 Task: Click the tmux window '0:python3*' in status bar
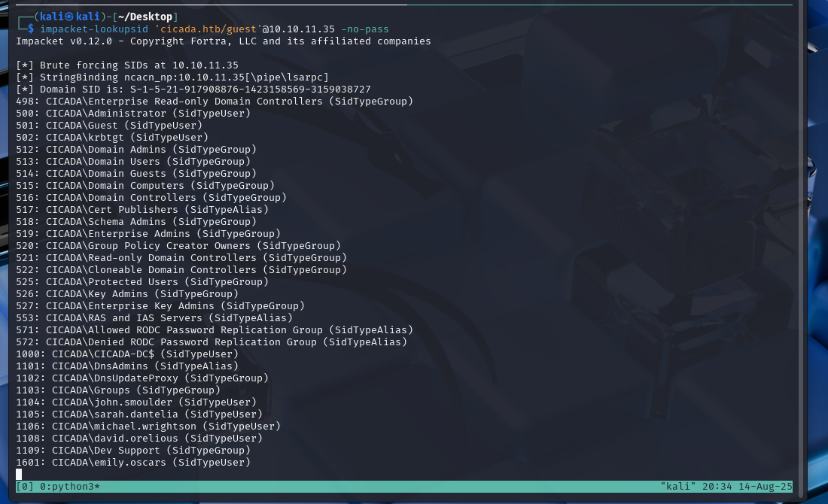point(70,487)
